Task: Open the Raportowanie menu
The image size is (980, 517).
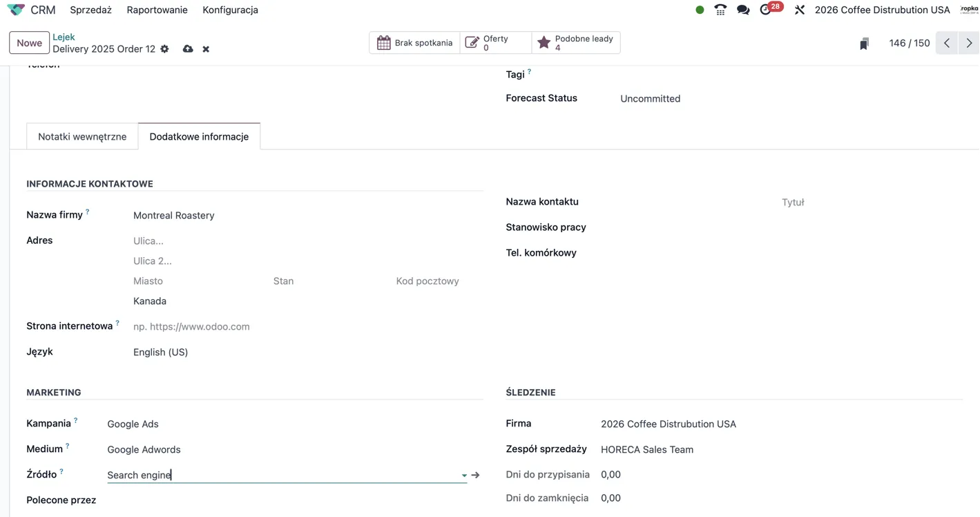Action: click(157, 10)
